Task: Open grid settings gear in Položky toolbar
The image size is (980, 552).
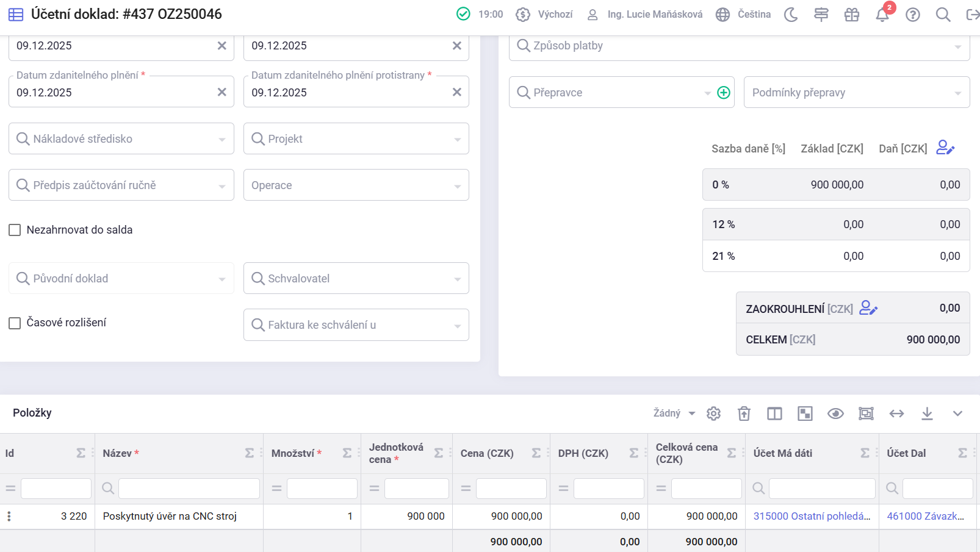Action: tap(713, 414)
